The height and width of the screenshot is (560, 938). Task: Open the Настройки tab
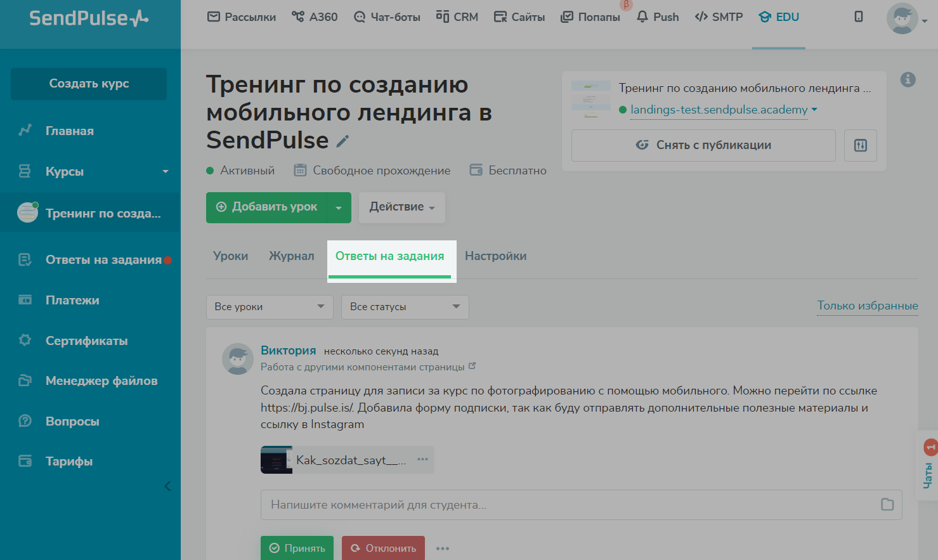tap(495, 256)
